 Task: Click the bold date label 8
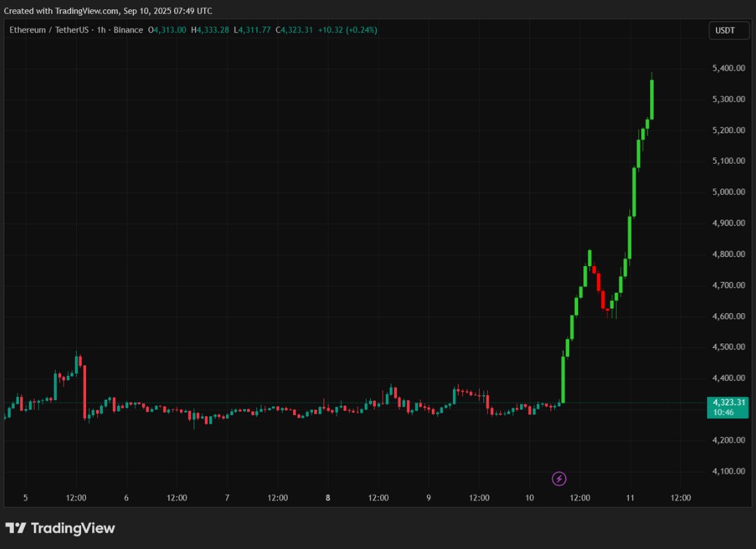pos(328,498)
